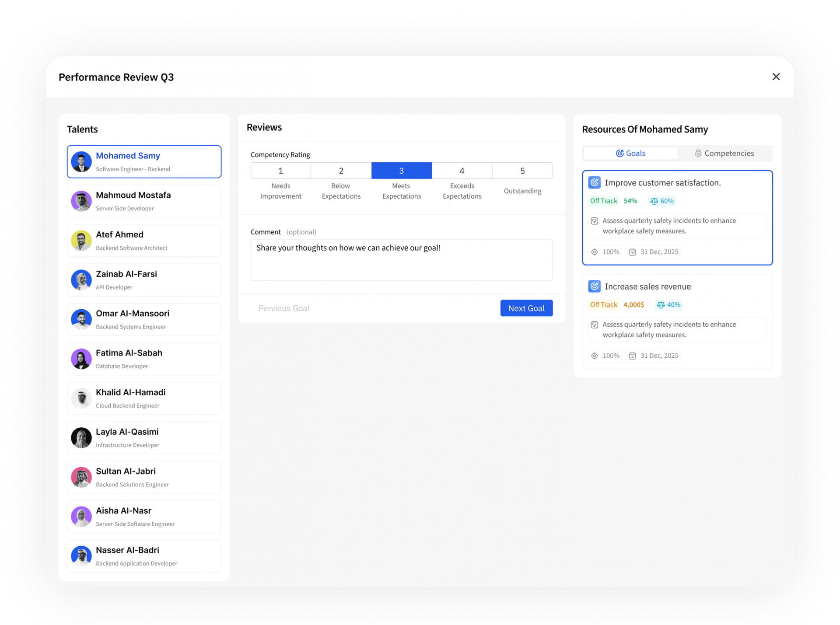Select Mohamed Samy in Talents list
This screenshot has width=840, height=625.
[144, 161]
